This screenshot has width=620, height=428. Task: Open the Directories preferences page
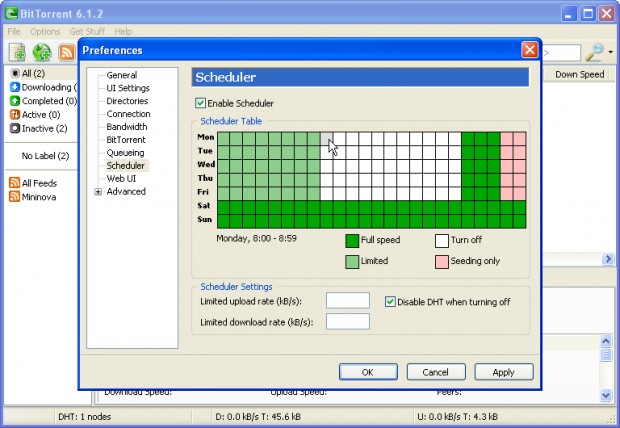pos(127,101)
